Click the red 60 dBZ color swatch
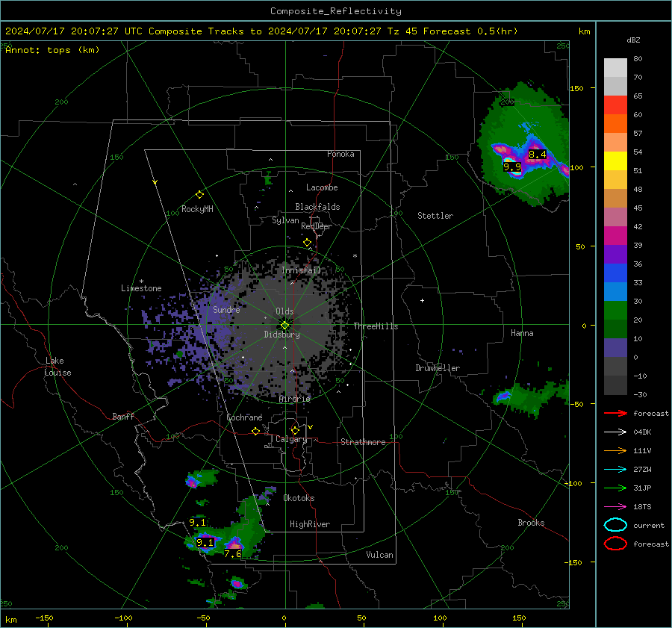The height and width of the screenshot is (628, 672). coord(615,105)
